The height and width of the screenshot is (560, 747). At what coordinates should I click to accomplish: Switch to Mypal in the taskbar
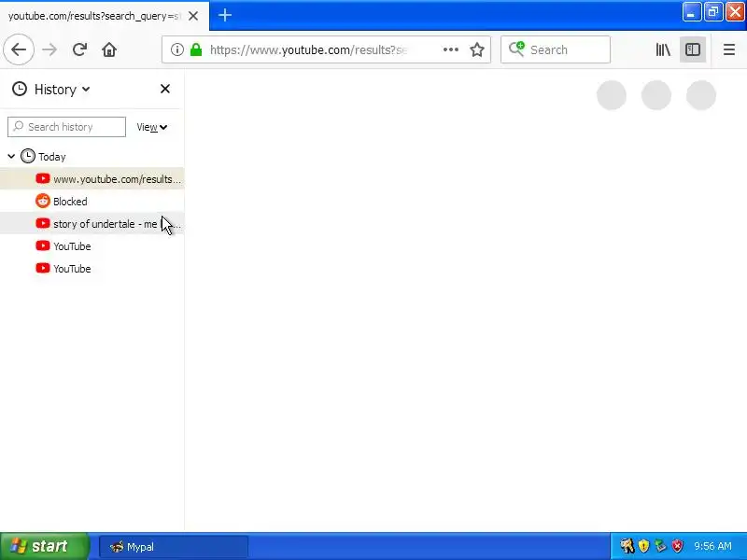(174, 547)
